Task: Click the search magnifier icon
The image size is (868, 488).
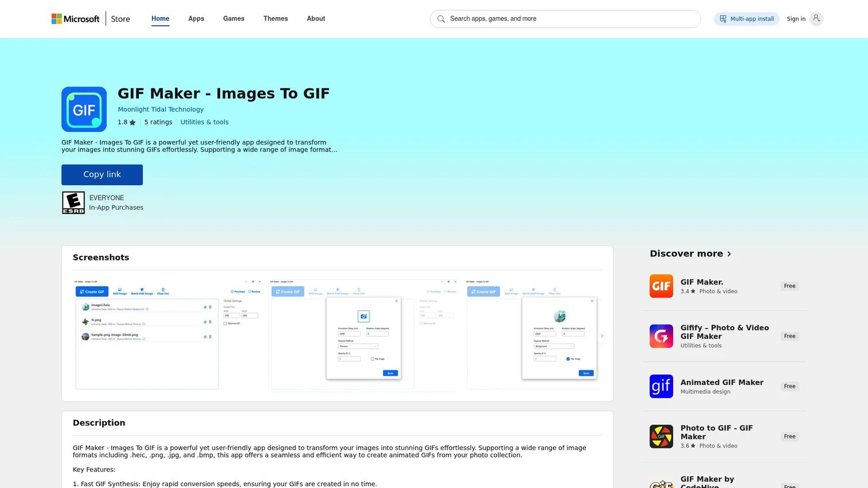Action: (441, 19)
